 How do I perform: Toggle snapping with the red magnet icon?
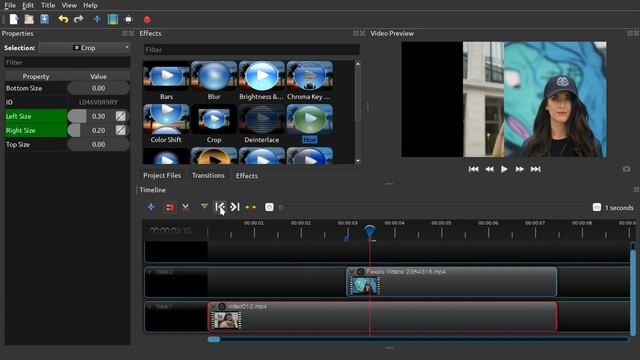coord(170,207)
